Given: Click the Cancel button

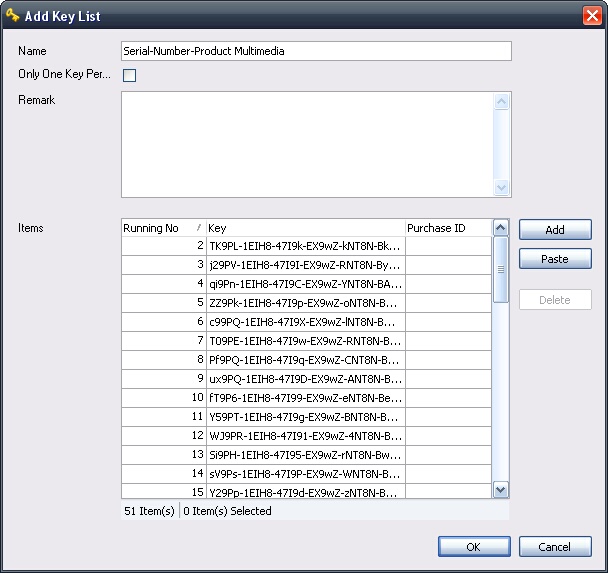Looking at the screenshot, I should (554, 547).
